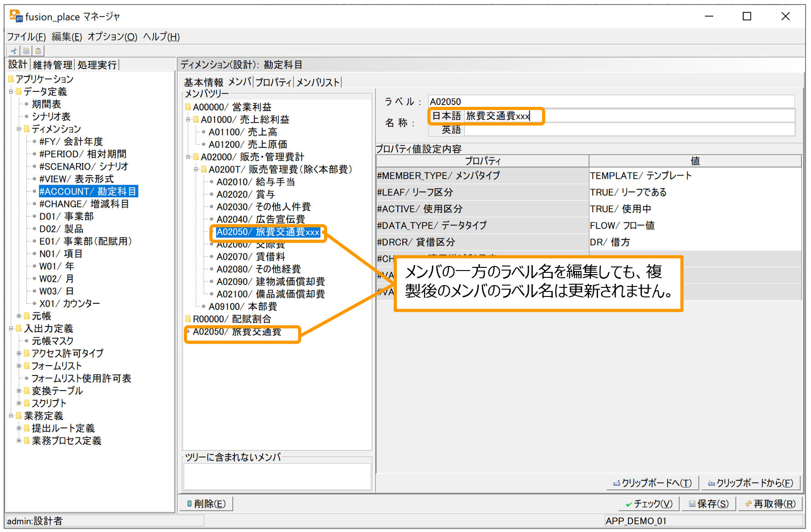Click the プロパティ column header
Image resolution: width=811 pixels, height=532 pixels.
coord(482,161)
